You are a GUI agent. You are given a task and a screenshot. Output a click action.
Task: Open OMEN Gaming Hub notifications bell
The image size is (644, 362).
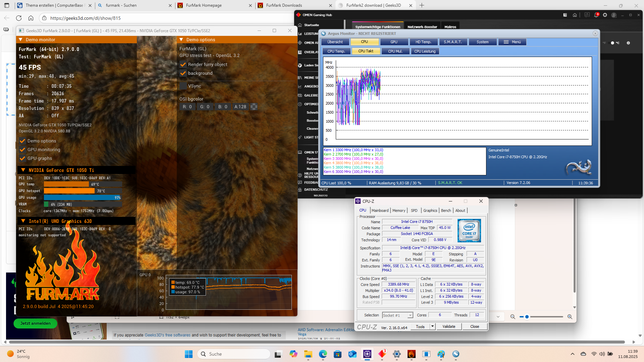596,15
